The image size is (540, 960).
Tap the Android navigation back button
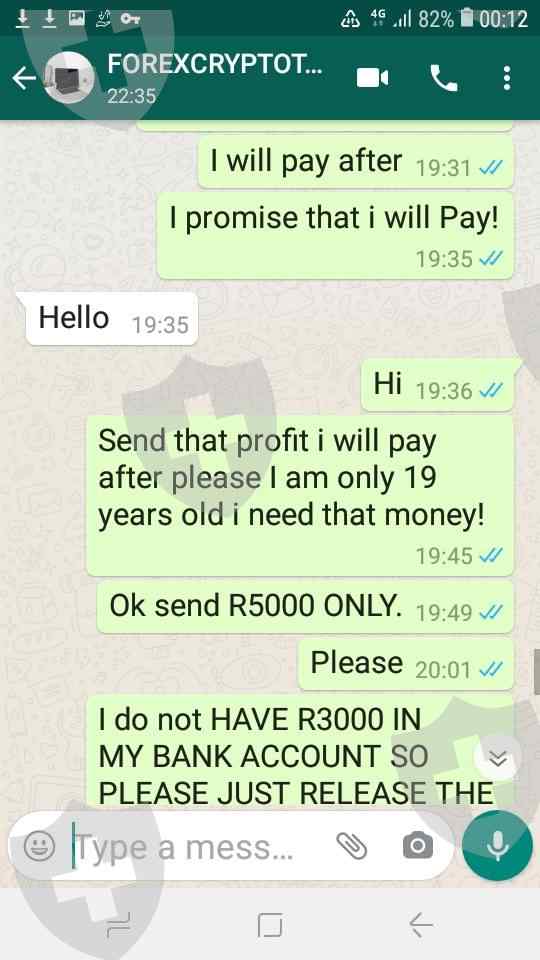(421, 924)
